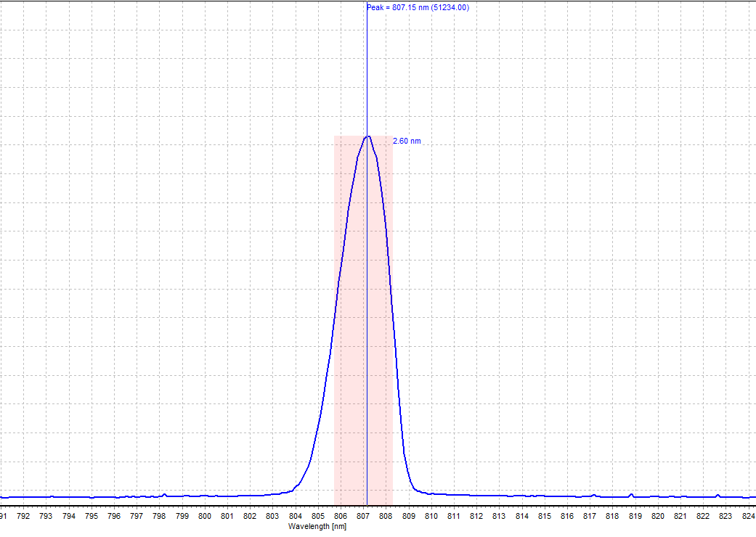This screenshot has height=537, width=756.
Task: Click the small baseline bump near 823 nm
Action: click(718, 495)
